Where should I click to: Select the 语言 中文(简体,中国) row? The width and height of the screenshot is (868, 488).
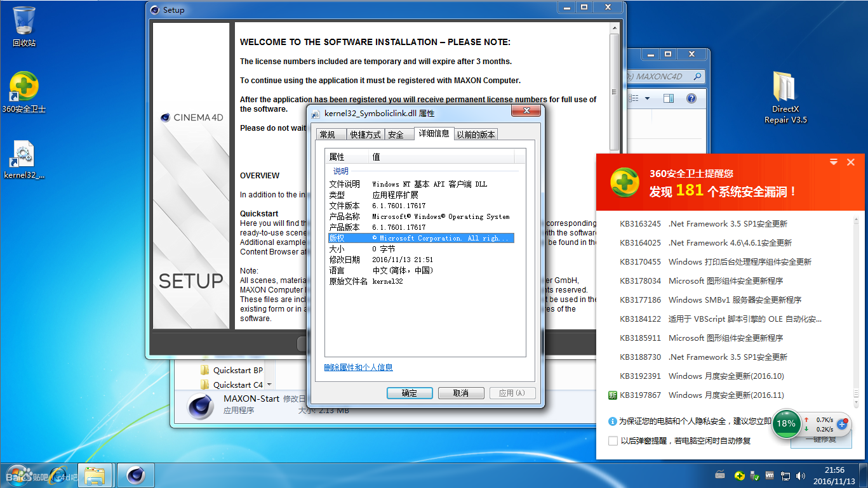[420, 270]
